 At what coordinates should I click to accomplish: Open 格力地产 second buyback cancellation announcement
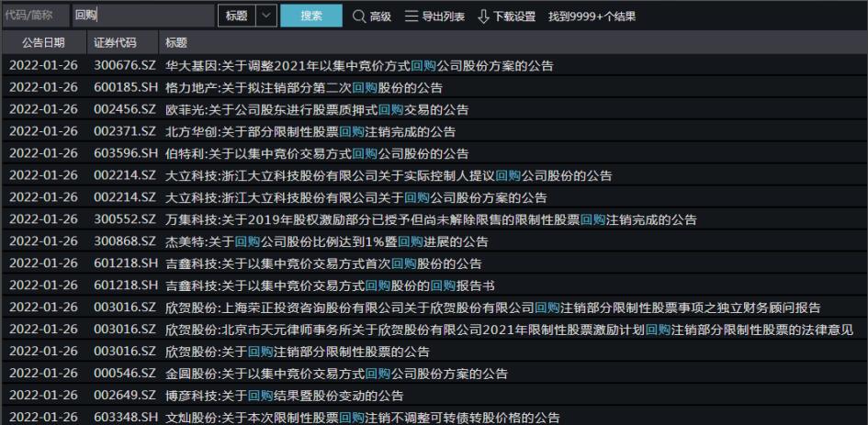point(304,88)
